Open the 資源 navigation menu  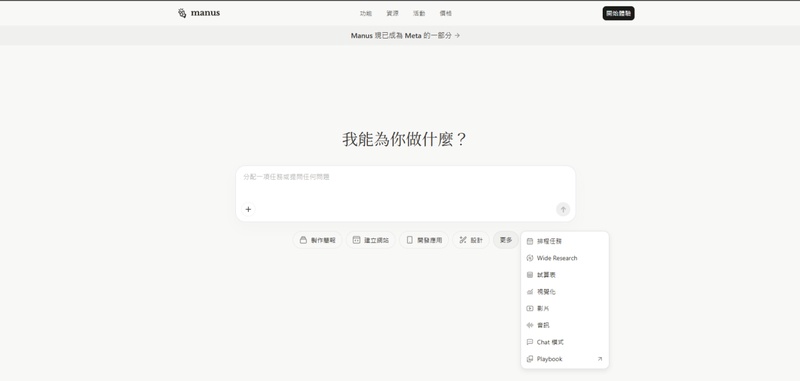pos(392,14)
